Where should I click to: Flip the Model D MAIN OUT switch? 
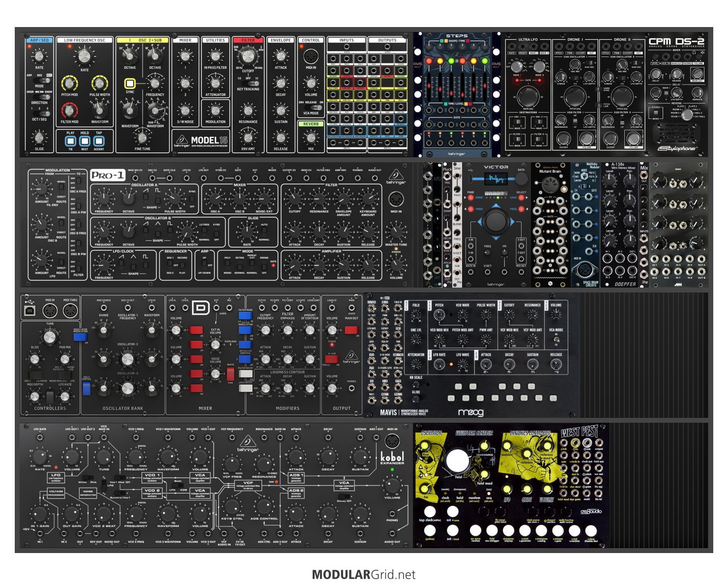351,330
